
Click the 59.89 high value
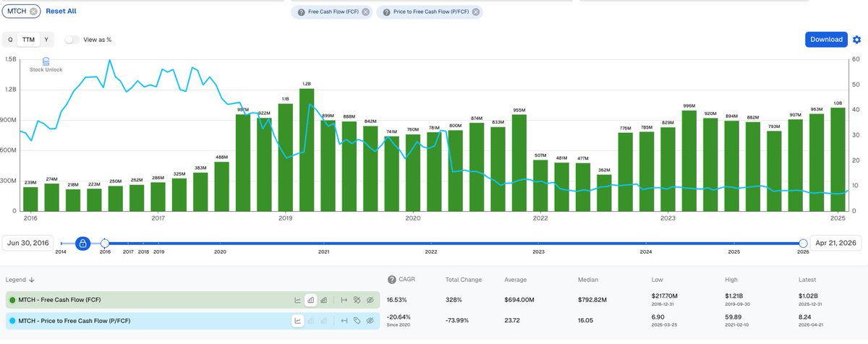click(733, 317)
